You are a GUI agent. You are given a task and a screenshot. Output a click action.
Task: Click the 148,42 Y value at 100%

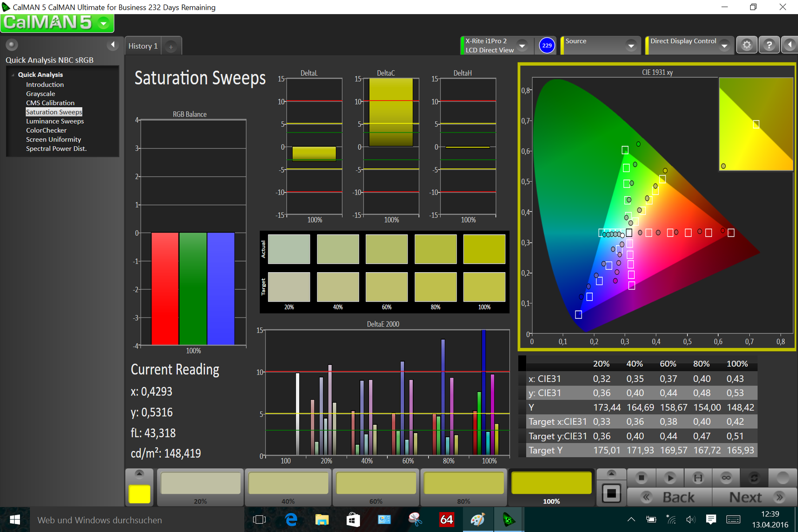740,407
